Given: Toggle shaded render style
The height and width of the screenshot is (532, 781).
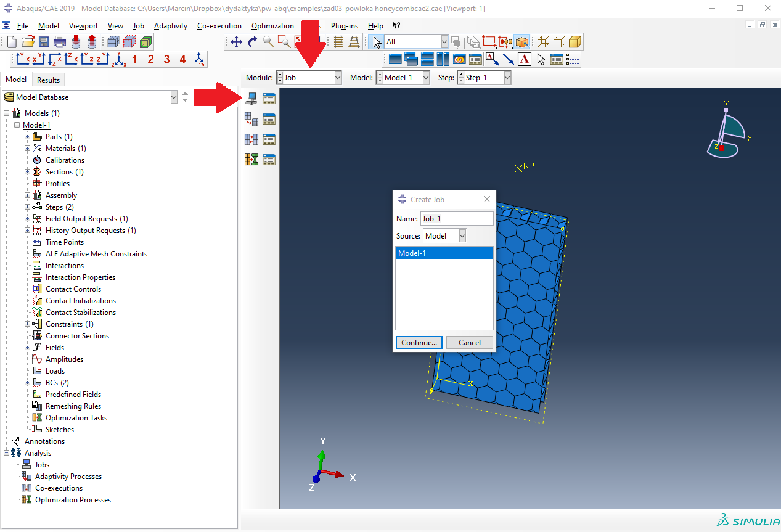Looking at the screenshot, I should 575,42.
